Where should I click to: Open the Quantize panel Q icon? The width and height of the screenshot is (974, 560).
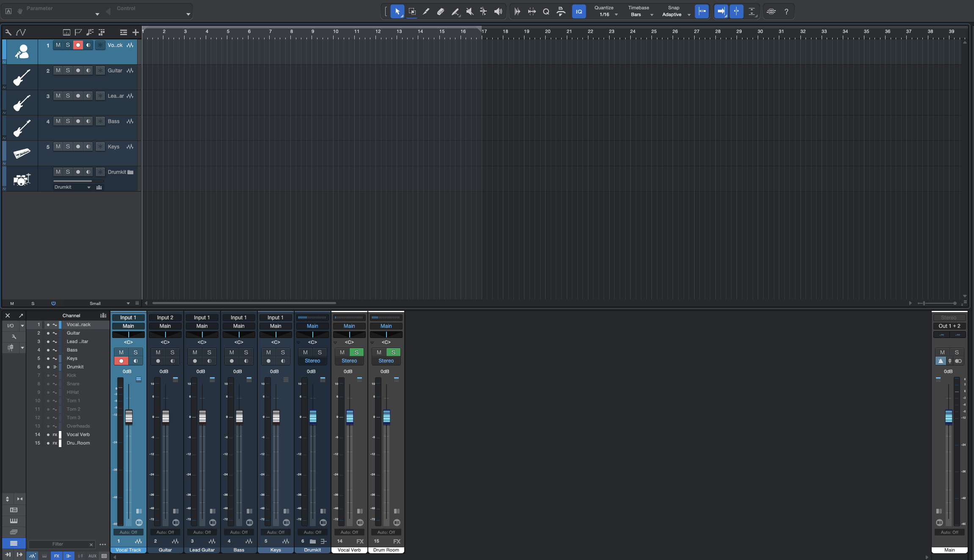pos(546,11)
